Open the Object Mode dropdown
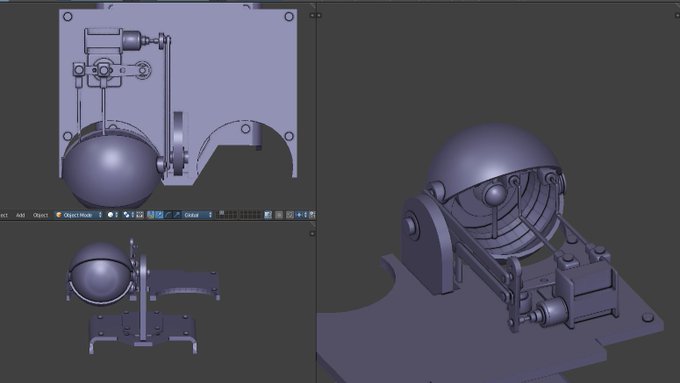The image size is (680, 383). coord(79,215)
